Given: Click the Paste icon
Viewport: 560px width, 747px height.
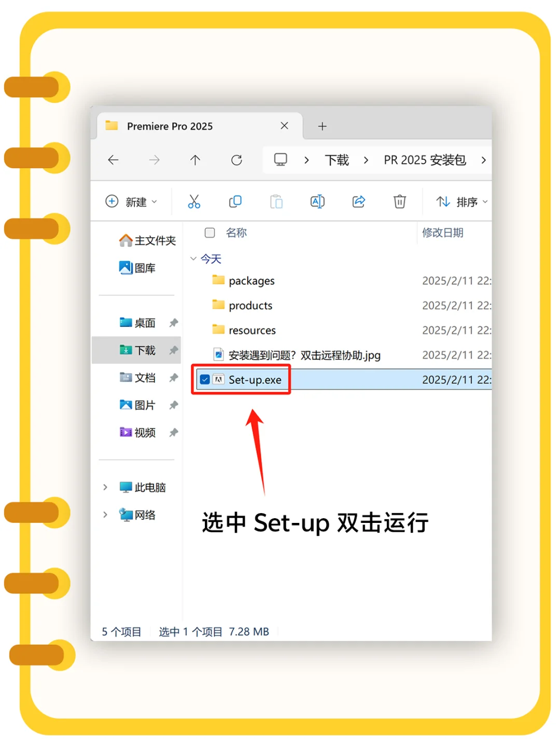Looking at the screenshot, I should (x=276, y=202).
